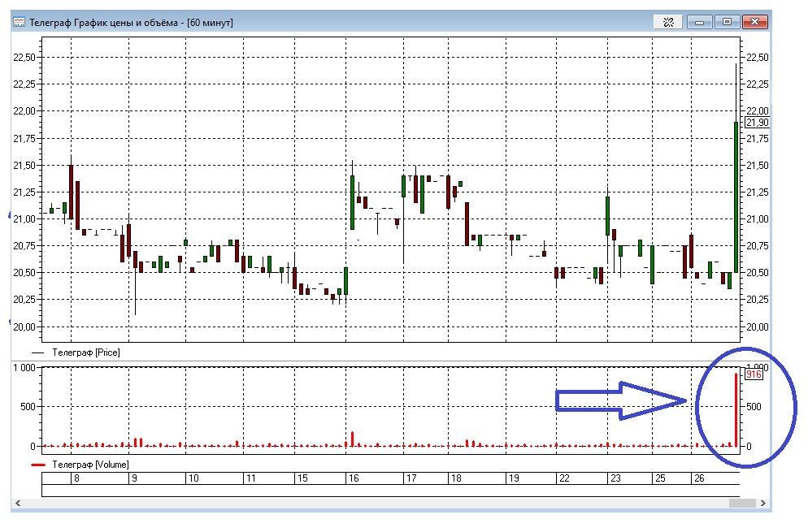Click the long green candle at start of day 16
Viewport: 808px width, 532px height.
353,202
